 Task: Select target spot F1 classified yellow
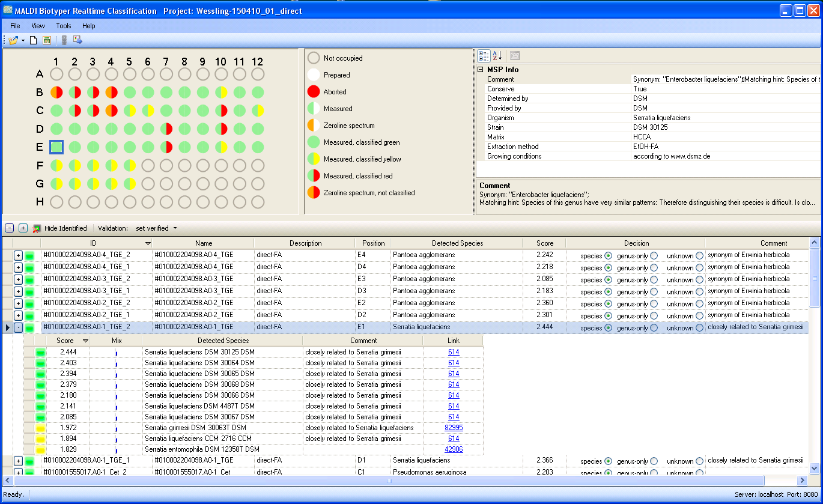[56, 166]
